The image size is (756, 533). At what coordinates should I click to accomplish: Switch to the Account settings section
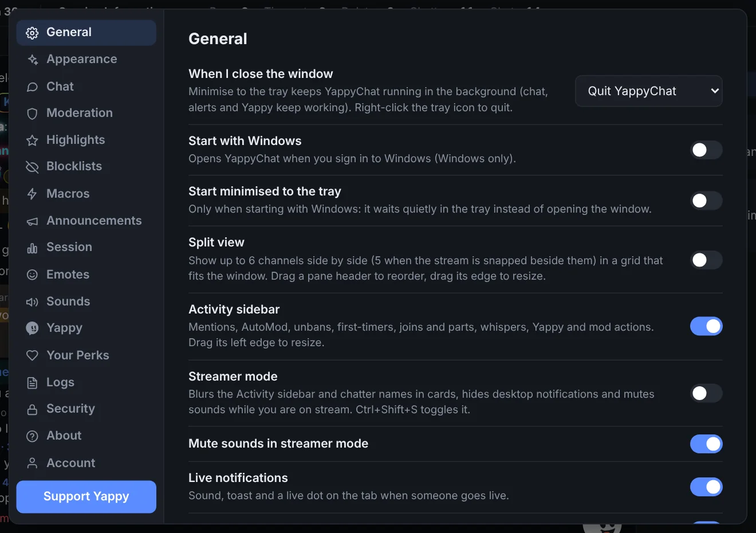pos(86,463)
